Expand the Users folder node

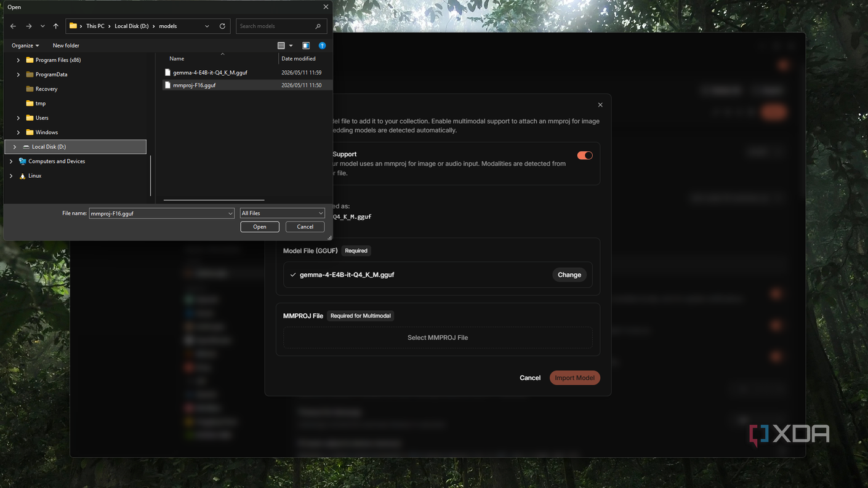point(18,118)
